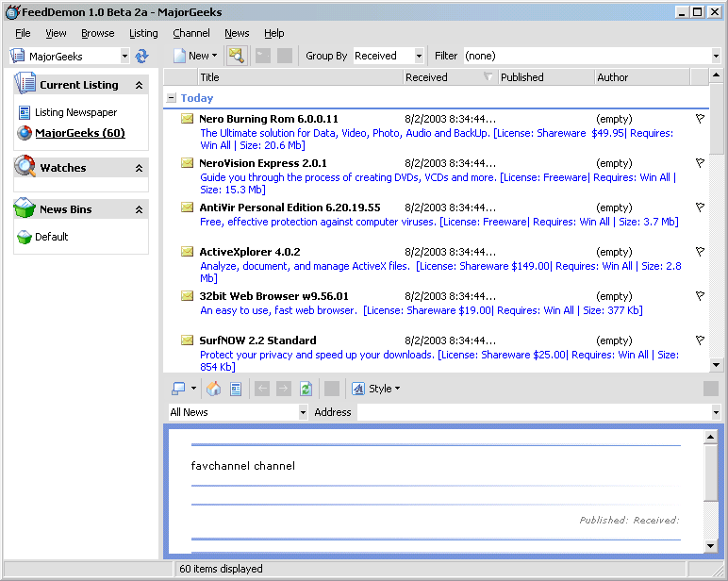Toggle flag on Nero Burning Rom item
Screen dimensions: 728x581
point(700,119)
